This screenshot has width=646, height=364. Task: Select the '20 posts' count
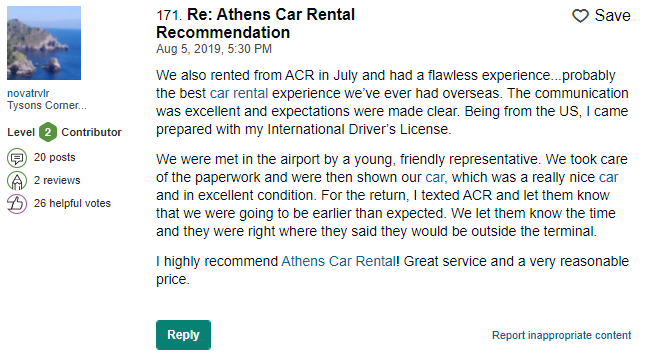pos(54,157)
